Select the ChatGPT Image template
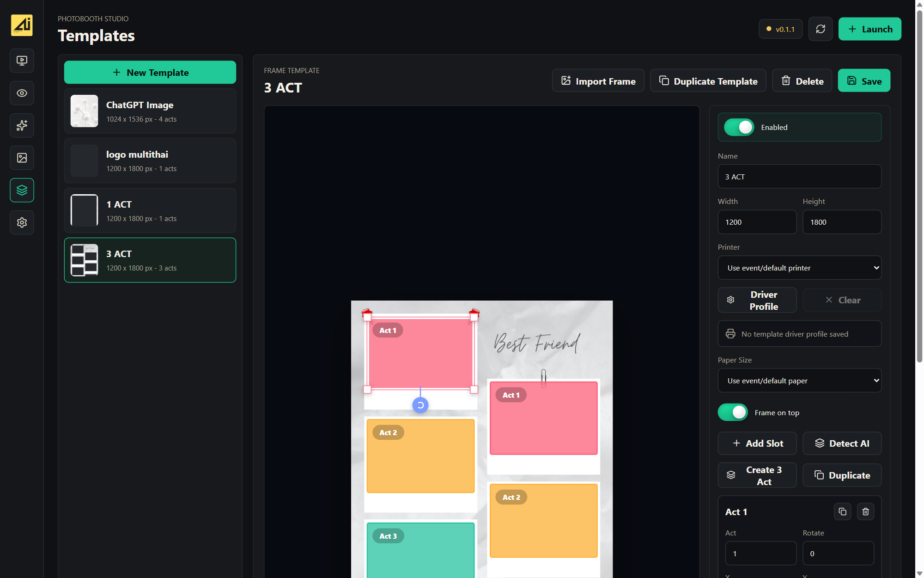The width and height of the screenshot is (924, 578). pyautogui.click(x=150, y=111)
